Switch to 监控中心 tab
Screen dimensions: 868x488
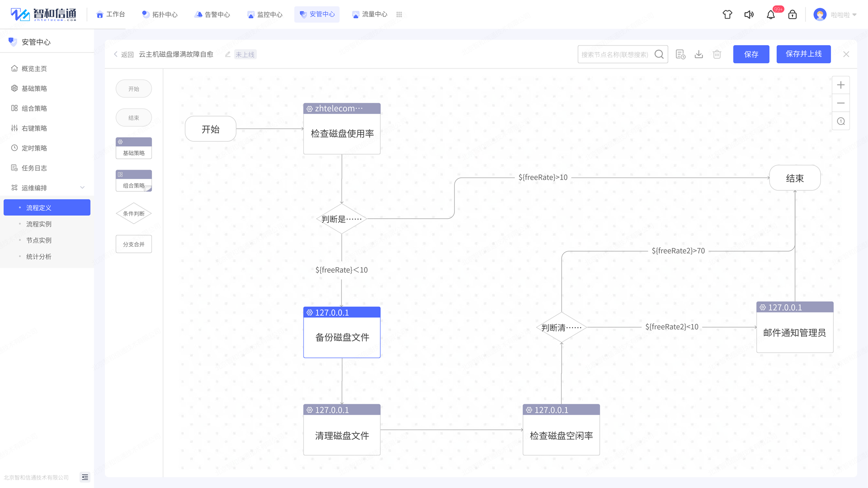[265, 14]
